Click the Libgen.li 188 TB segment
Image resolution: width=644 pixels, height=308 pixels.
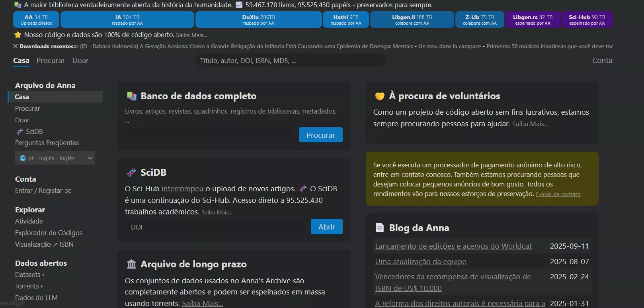click(x=412, y=20)
